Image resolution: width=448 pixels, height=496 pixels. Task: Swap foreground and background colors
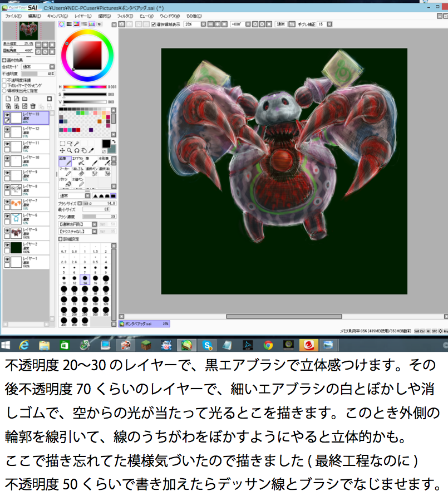(114, 141)
